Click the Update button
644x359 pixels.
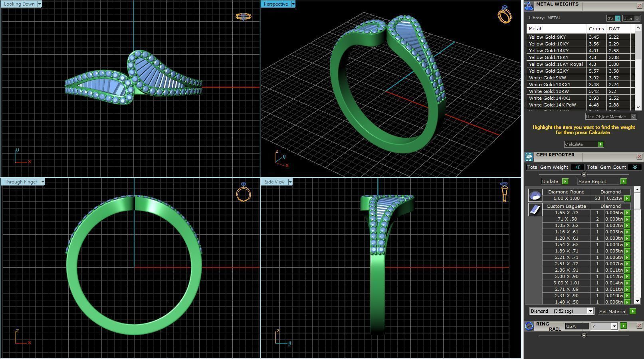click(555, 181)
